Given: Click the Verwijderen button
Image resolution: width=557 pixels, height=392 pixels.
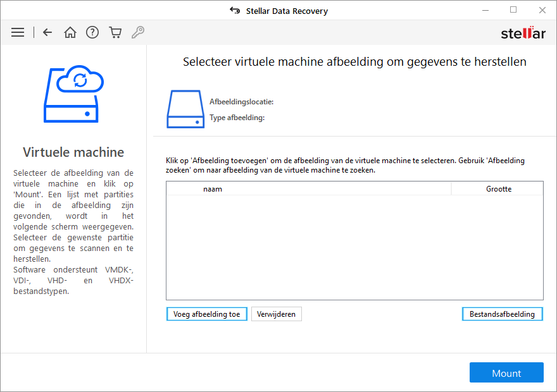Looking at the screenshot, I should pos(277,314).
